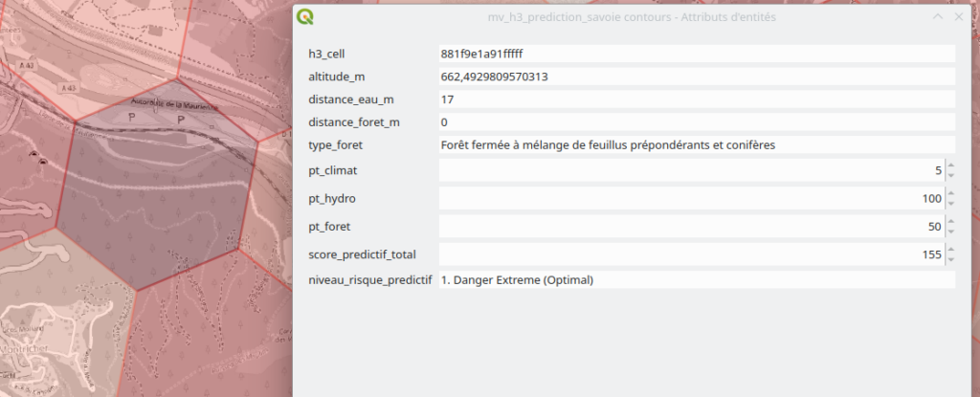Screen dimensions: 980x397
Task: Decrease the pt_climat value with down arrow
Action: pyautogui.click(x=949, y=176)
